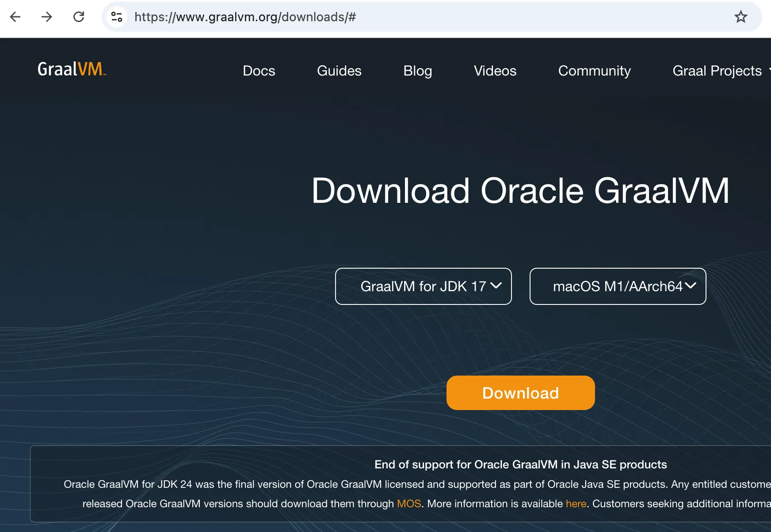The image size is (771, 532).
Task: Open the macOS M1/AArch64 dropdown
Action: tap(618, 286)
